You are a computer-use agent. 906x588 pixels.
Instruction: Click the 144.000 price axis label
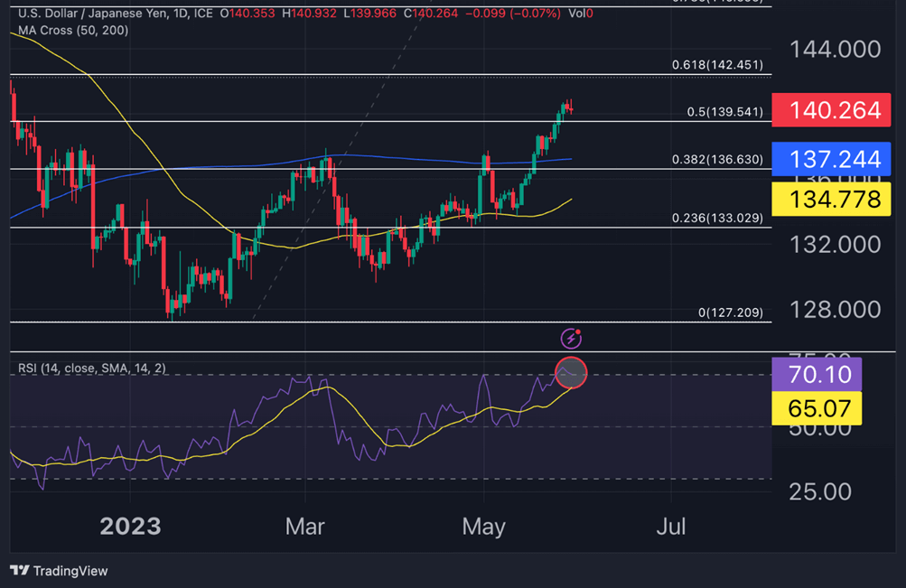click(835, 49)
